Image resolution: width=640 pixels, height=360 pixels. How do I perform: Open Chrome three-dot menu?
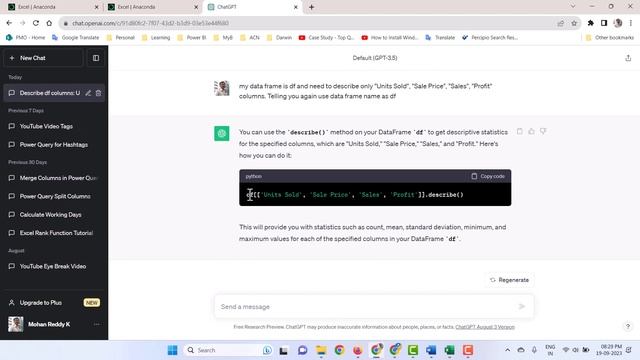pos(631,23)
